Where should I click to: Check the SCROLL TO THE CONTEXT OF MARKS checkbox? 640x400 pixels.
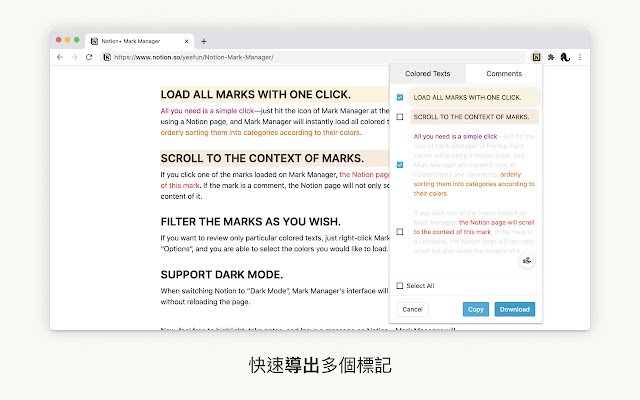[x=400, y=117]
